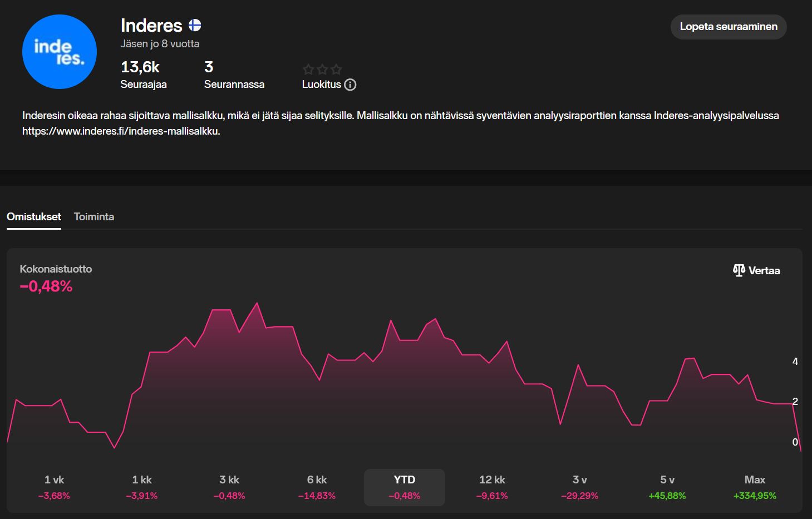Choose the 6 kk period

317,487
